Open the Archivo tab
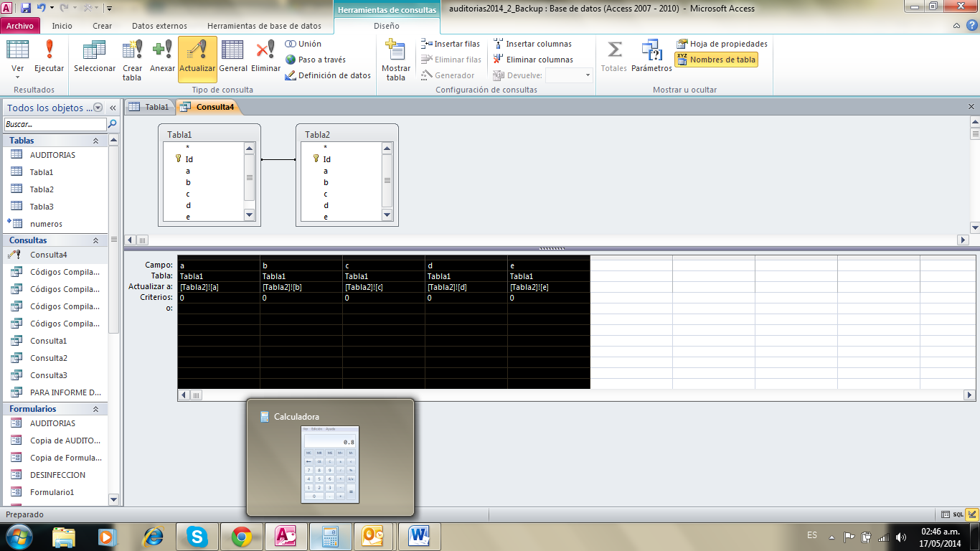 coord(20,26)
